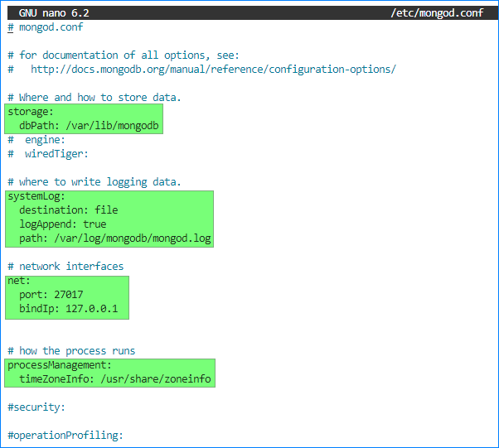Screen dimensions: 499x448
Task: Click the 'GNU nano 6.2' title text
Action: pyautogui.click(x=54, y=13)
